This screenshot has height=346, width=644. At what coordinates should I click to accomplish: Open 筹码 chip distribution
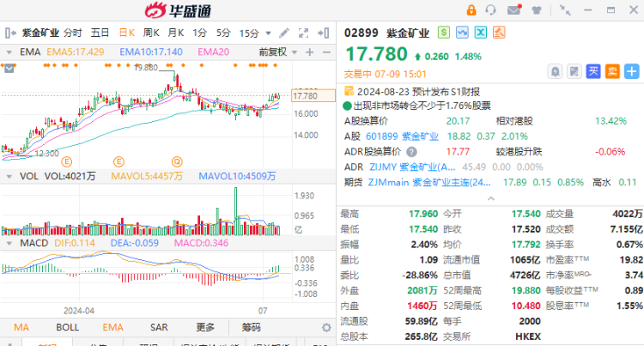[251, 327]
